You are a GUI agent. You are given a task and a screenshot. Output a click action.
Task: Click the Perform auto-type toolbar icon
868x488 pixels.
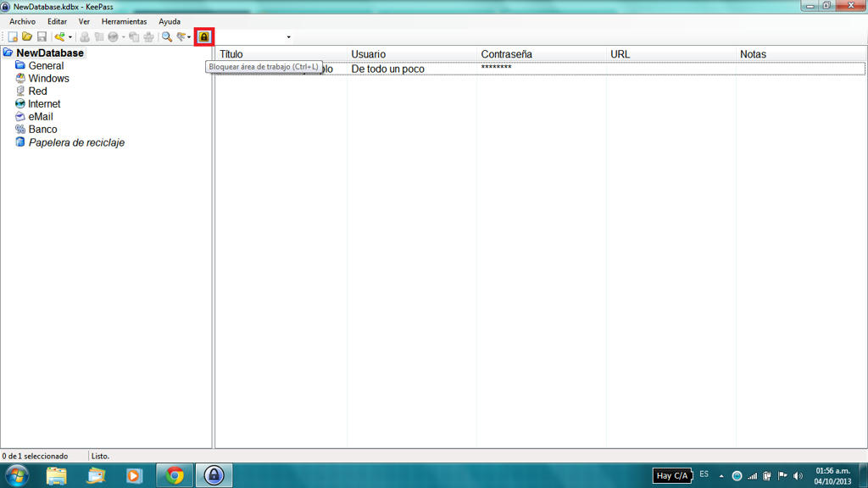148,37
